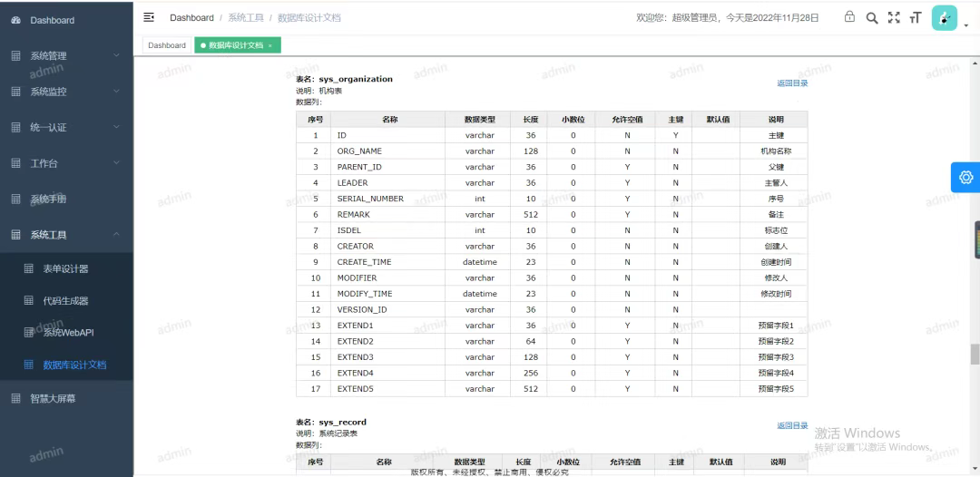
Task: Click the EXTEND5 cell
Action: point(387,389)
